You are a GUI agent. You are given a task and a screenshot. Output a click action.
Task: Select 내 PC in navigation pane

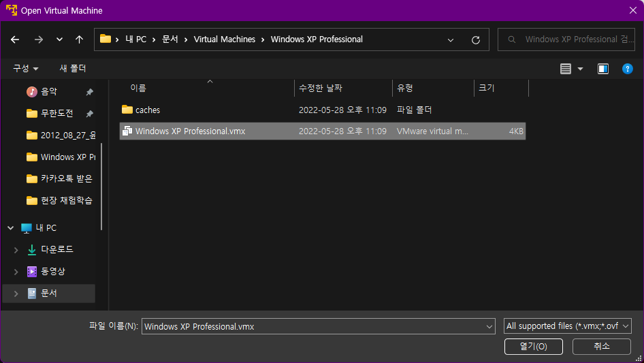click(39, 227)
